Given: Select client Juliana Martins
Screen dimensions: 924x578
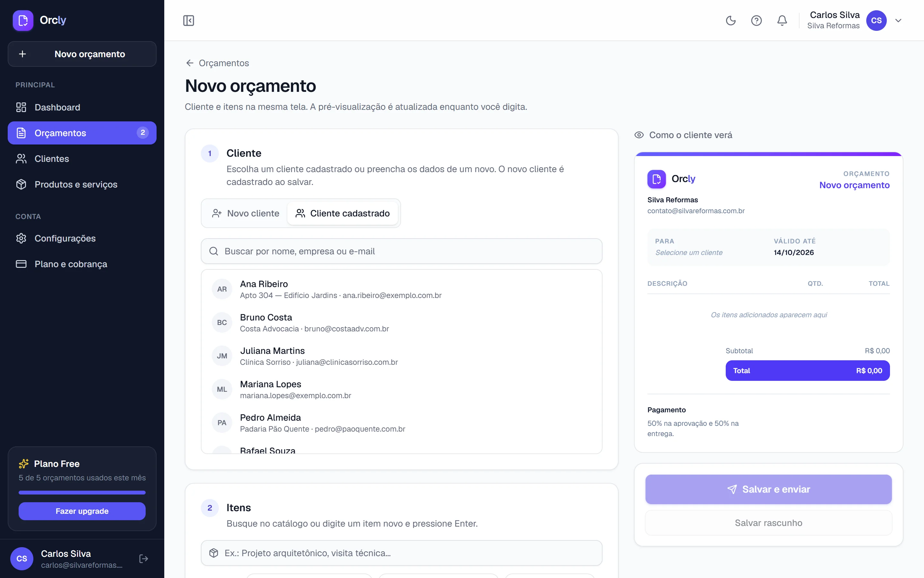Looking at the screenshot, I should [401, 356].
